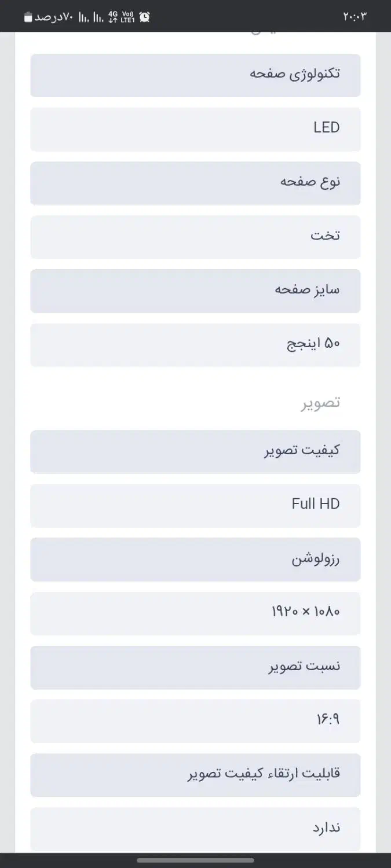This screenshot has width=391, height=868.
Task: Select the LED value row
Action: (x=195, y=129)
